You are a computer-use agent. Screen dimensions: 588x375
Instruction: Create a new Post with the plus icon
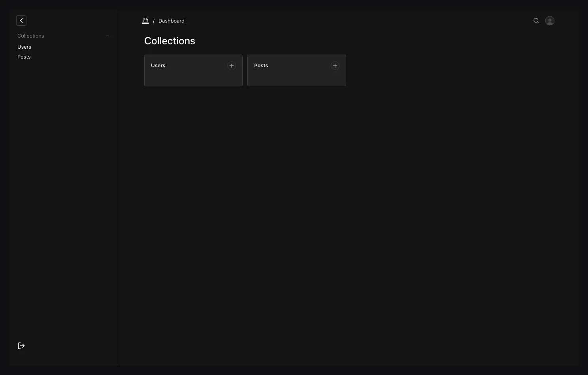[x=335, y=66]
